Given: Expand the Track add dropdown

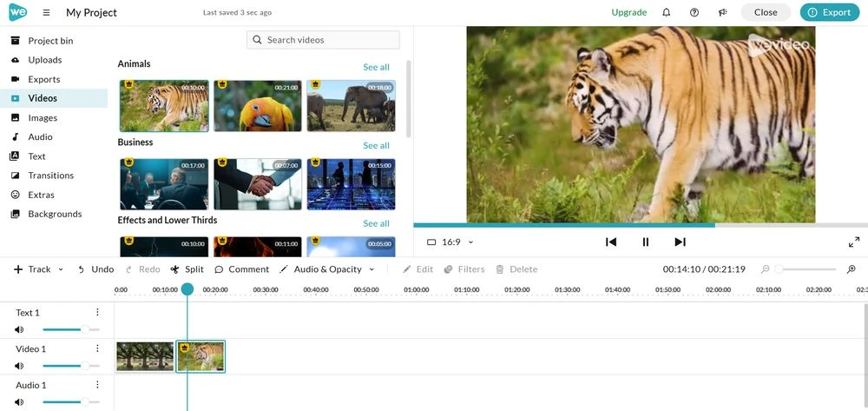Looking at the screenshot, I should 39,269.
